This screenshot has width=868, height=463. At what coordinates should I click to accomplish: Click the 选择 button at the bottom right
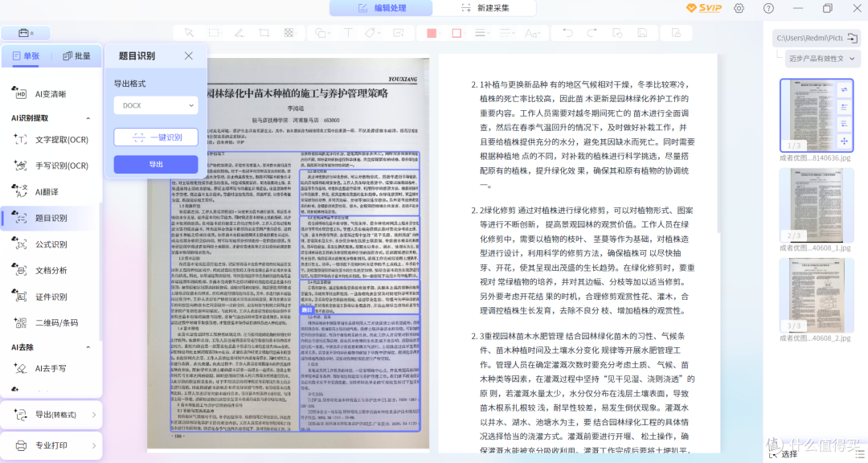pos(784,454)
